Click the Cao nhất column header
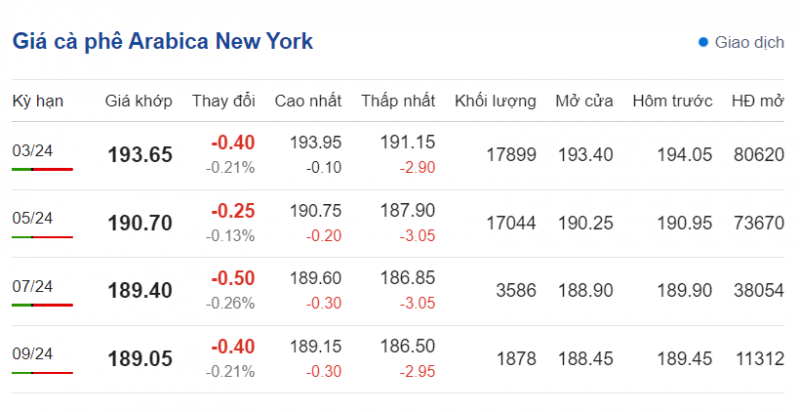Viewport: 800px width, 412px height. [x=307, y=101]
